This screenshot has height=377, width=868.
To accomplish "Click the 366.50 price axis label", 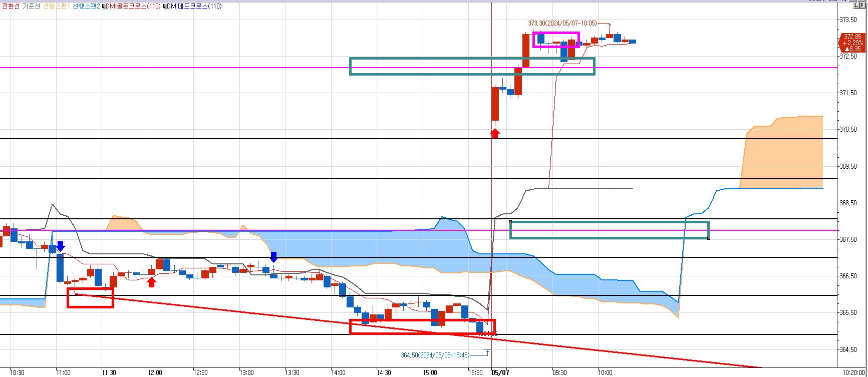I will coord(847,276).
